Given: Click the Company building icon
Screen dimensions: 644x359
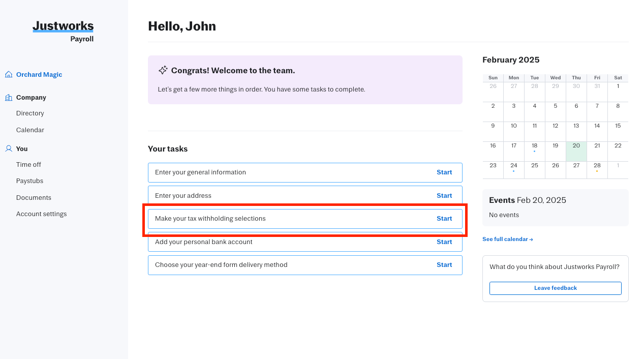Looking at the screenshot, I should coord(9,98).
